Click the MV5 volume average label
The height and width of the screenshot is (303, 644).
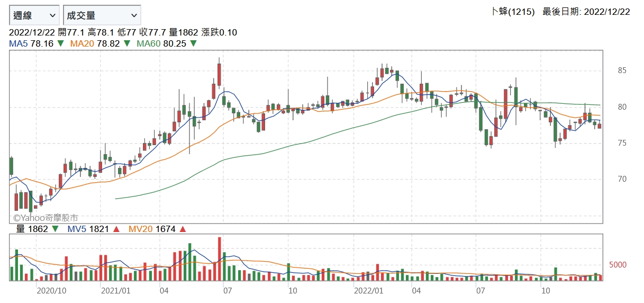(77, 229)
